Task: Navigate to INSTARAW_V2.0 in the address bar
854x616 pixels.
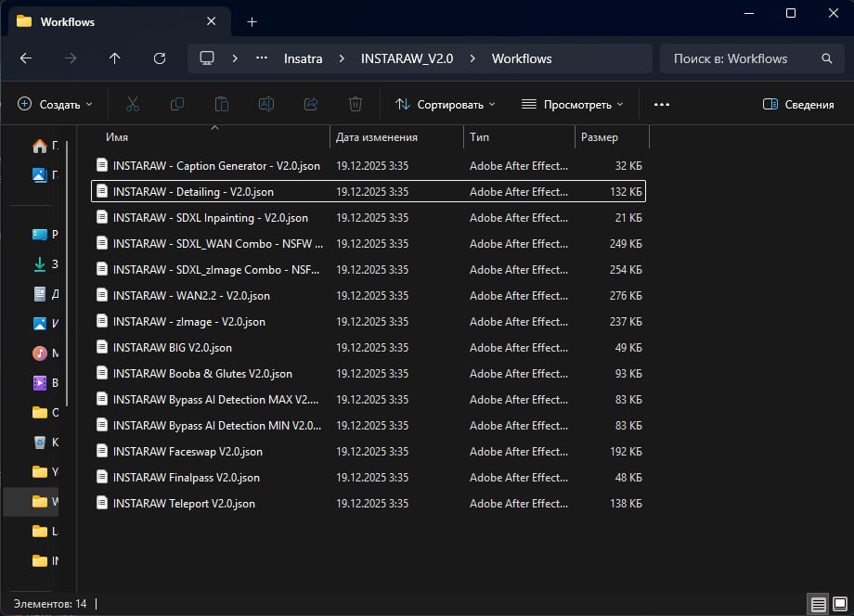Action: tap(407, 58)
